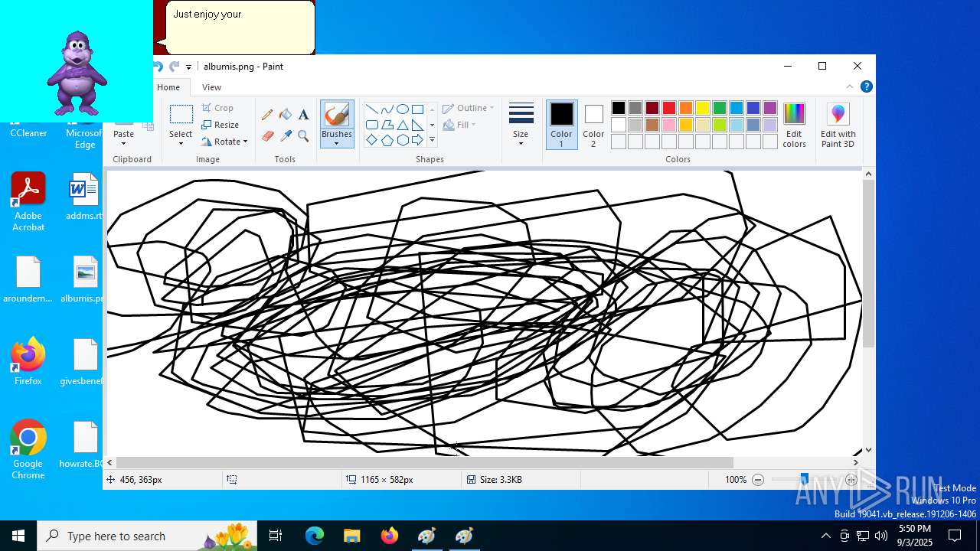The width and height of the screenshot is (980, 551).
Task: Choose the Right triangle shape
Action: point(417,125)
